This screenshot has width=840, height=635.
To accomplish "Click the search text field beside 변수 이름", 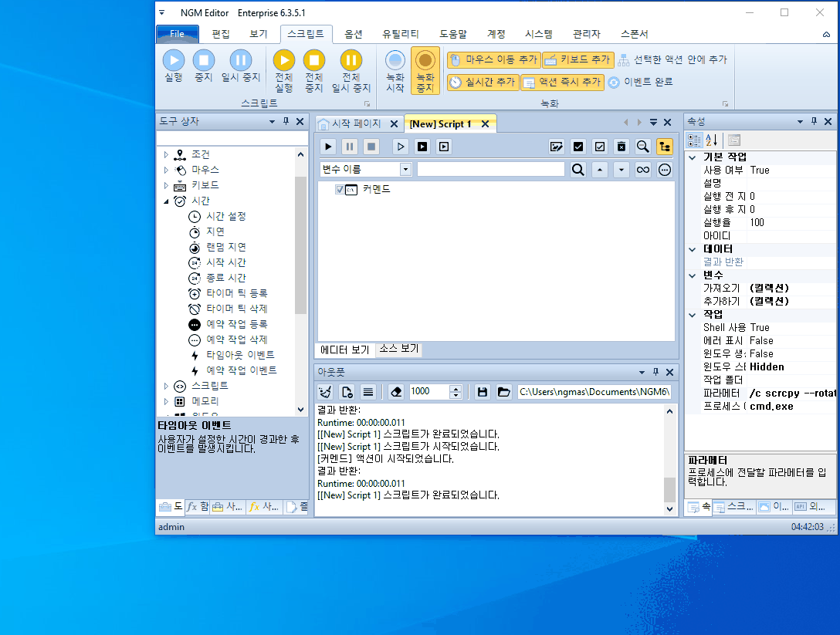I will tap(491, 170).
